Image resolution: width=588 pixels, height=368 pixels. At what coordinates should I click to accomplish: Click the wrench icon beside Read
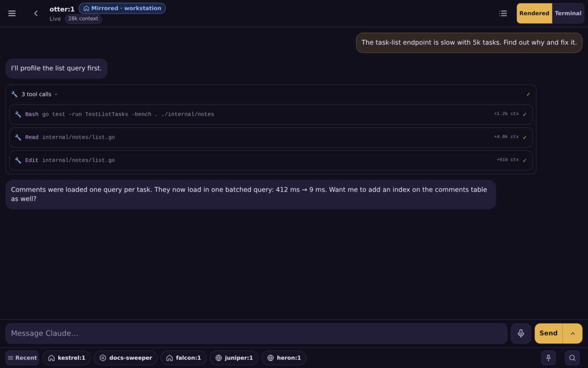click(18, 137)
